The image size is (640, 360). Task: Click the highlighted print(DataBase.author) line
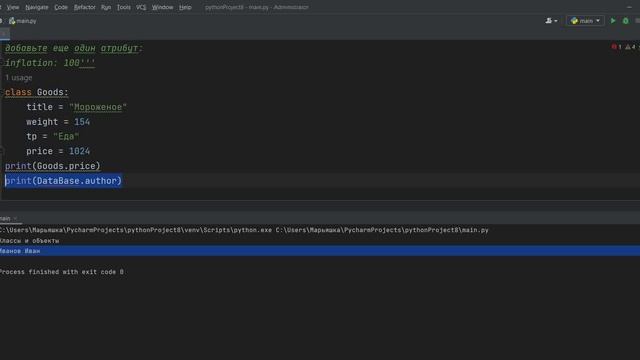(x=63, y=180)
